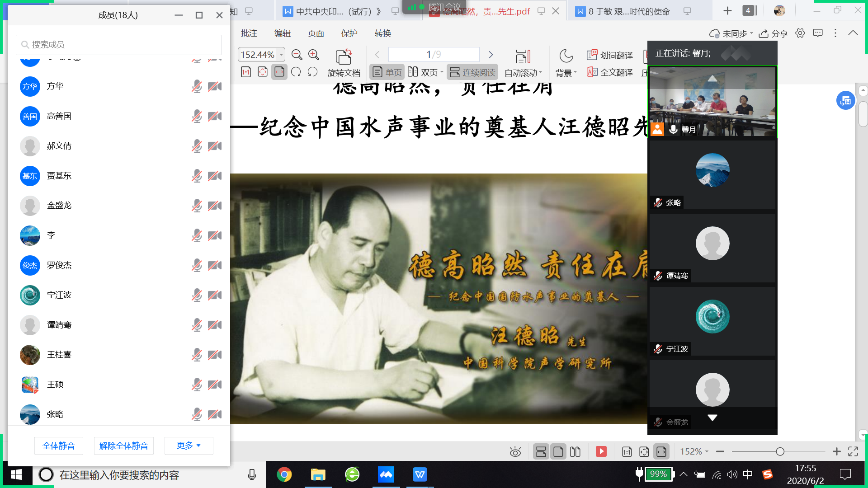
Task: Click the full text translate icon
Action: coord(592,72)
